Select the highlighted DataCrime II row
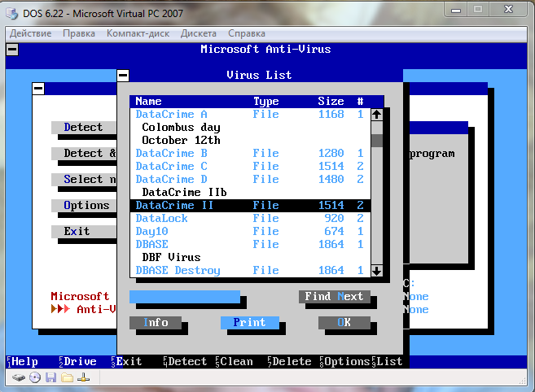The image size is (535, 392). point(250,205)
